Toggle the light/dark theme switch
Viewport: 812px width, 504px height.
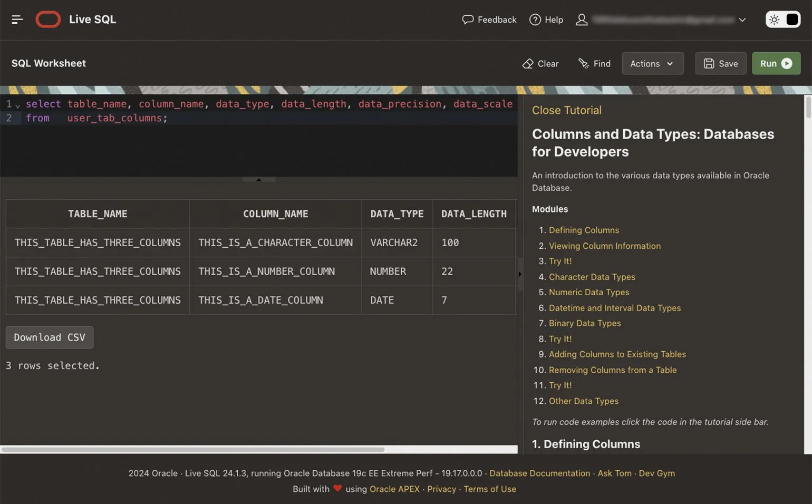point(783,20)
